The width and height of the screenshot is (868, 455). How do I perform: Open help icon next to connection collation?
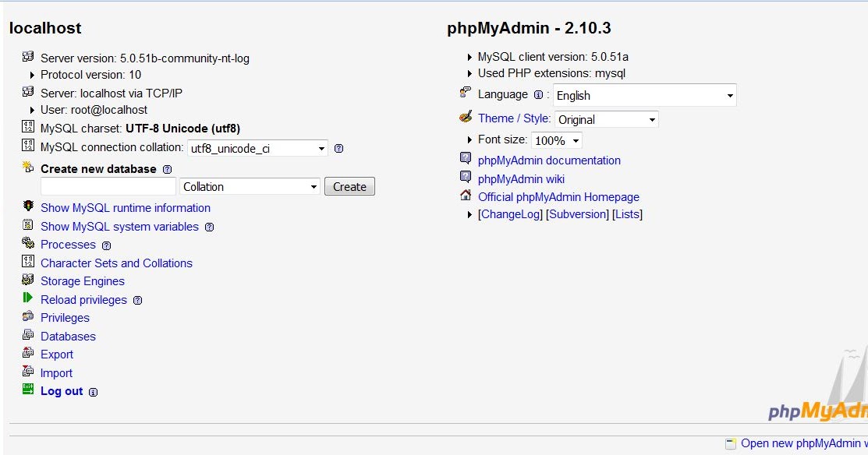pyautogui.click(x=338, y=148)
